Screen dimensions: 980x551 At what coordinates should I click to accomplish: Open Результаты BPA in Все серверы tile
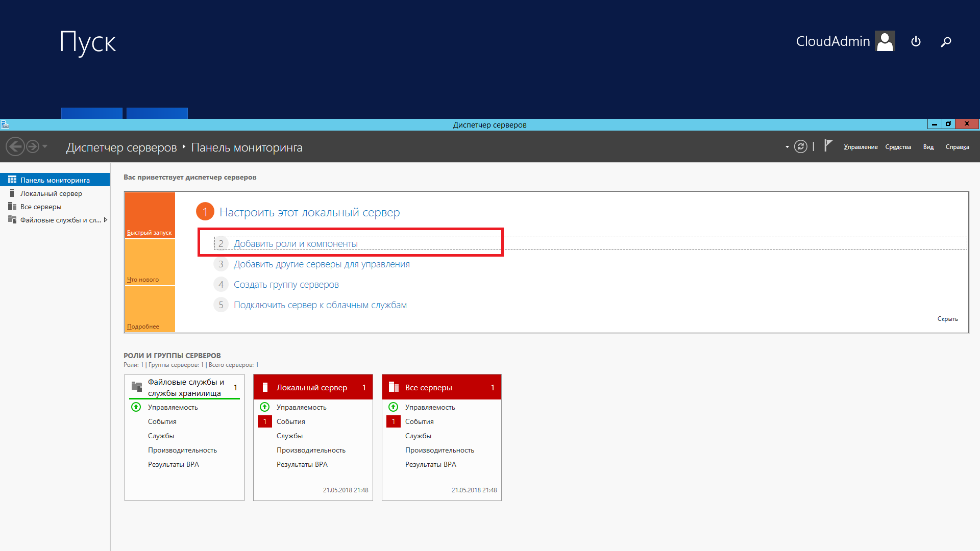(x=431, y=464)
